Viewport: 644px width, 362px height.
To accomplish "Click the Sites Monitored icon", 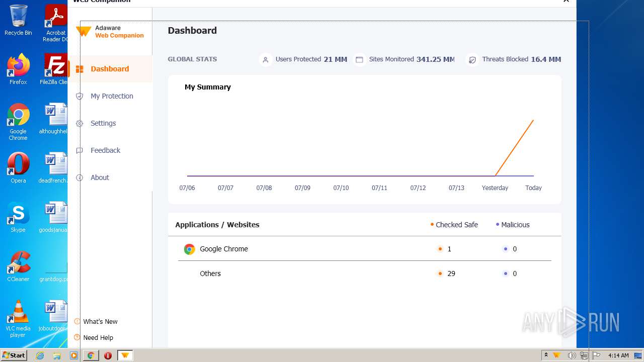I will pos(359,59).
